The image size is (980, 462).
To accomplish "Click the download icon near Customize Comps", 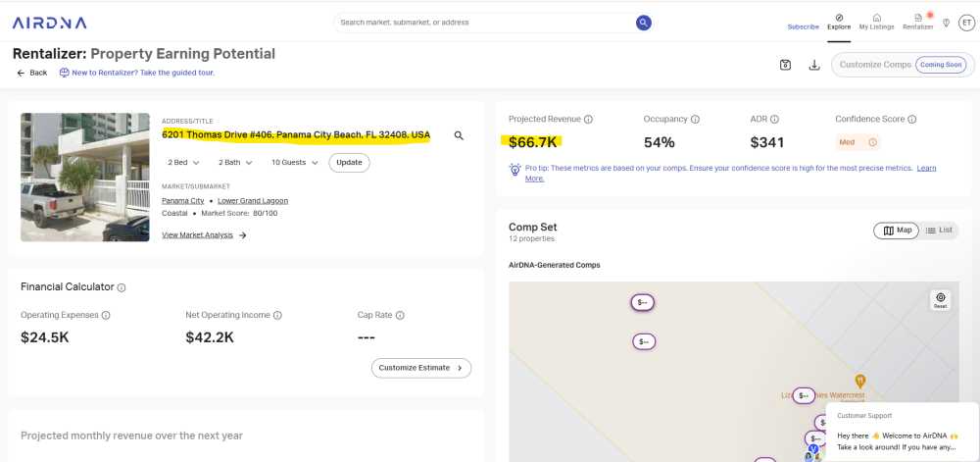I will pyautogui.click(x=813, y=65).
